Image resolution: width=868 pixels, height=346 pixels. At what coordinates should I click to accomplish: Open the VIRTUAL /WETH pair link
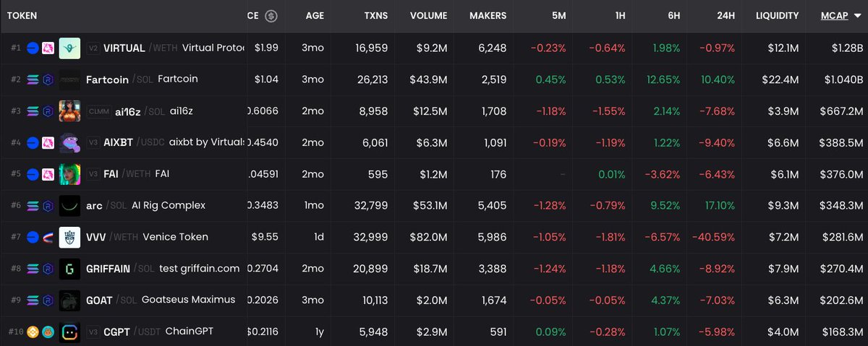point(141,48)
